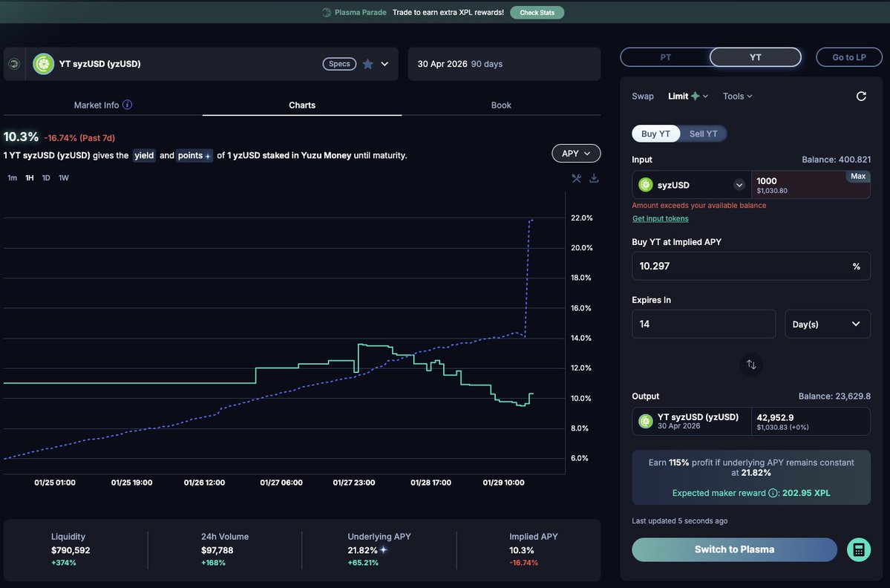Follow the Get input tokens link

tap(660, 218)
